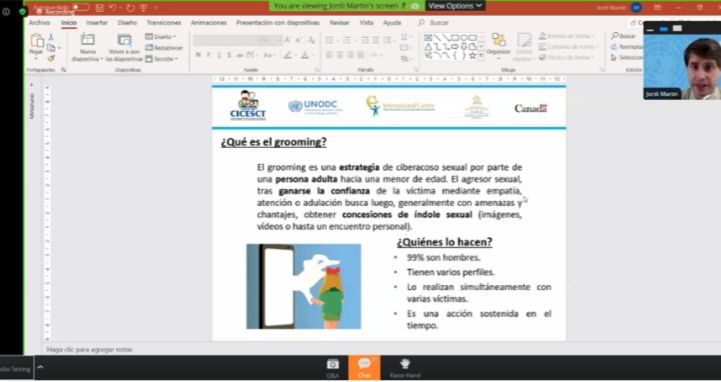The image size is (721, 382).
Task: Add a Nueva diapositiva
Action: pyautogui.click(x=87, y=47)
